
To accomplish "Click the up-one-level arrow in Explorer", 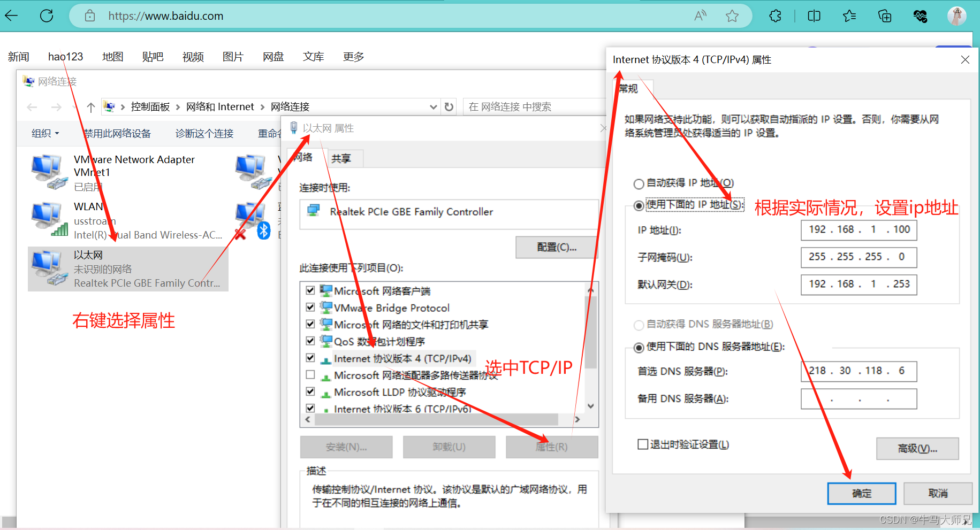I will (x=91, y=106).
